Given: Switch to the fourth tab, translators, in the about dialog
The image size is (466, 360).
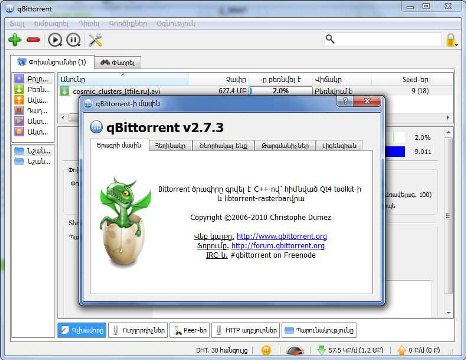Looking at the screenshot, I should tap(285, 146).
